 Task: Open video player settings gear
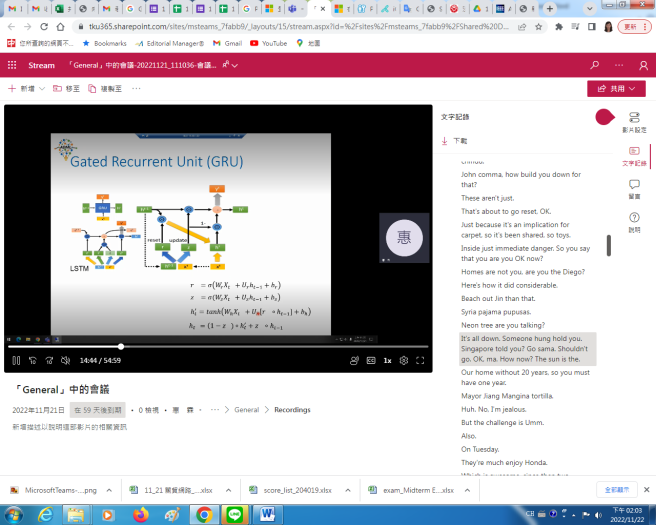click(404, 360)
